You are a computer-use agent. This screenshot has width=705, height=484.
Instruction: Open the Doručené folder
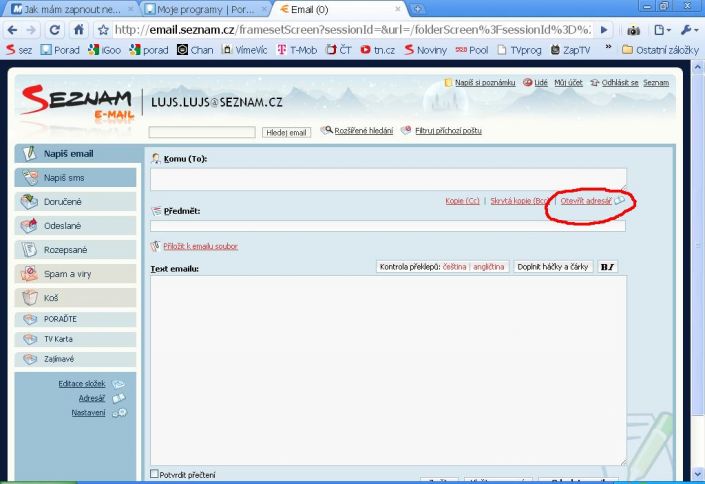pos(76,202)
